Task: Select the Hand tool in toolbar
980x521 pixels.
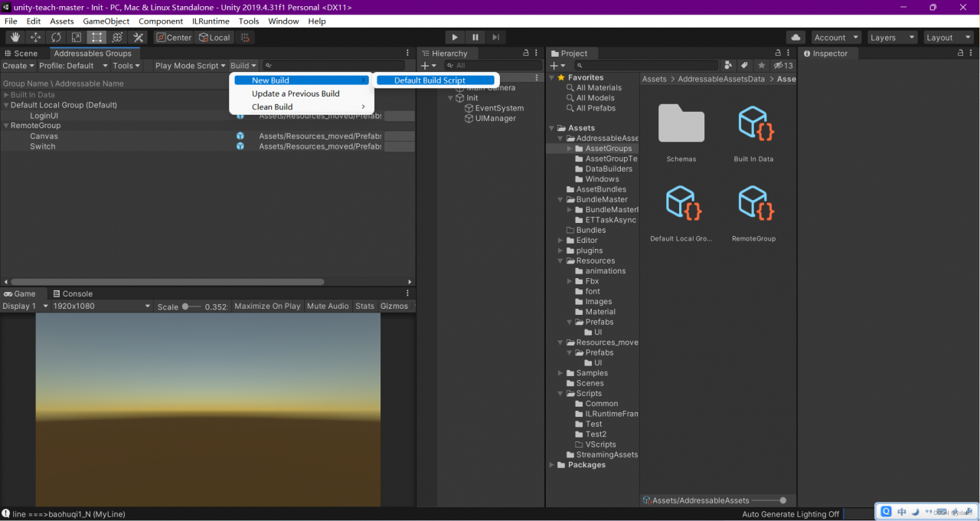Action: [x=15, y=38]
